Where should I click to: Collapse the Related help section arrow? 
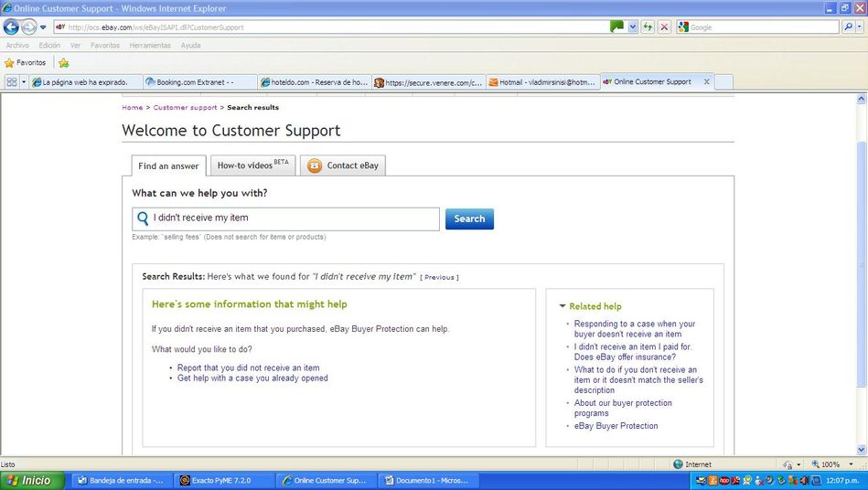click(563, 306)
